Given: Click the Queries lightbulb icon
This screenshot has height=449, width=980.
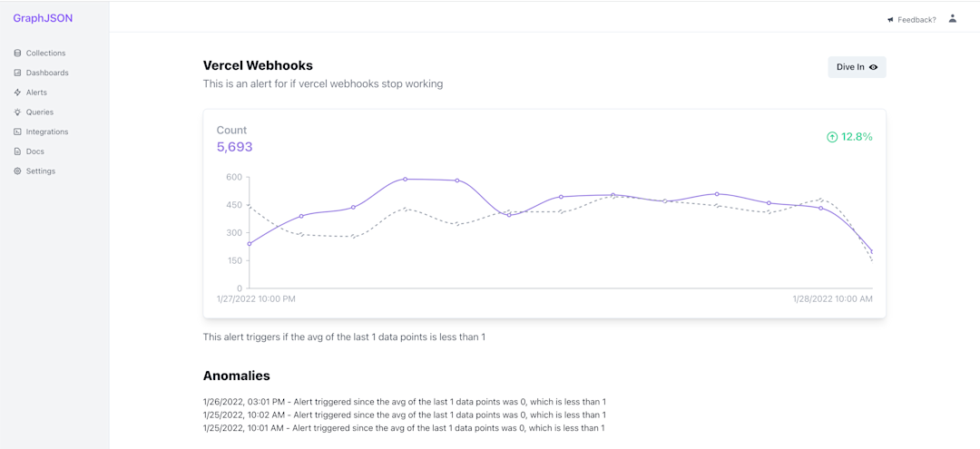Looking at the screenshot, I should [17, 112].
